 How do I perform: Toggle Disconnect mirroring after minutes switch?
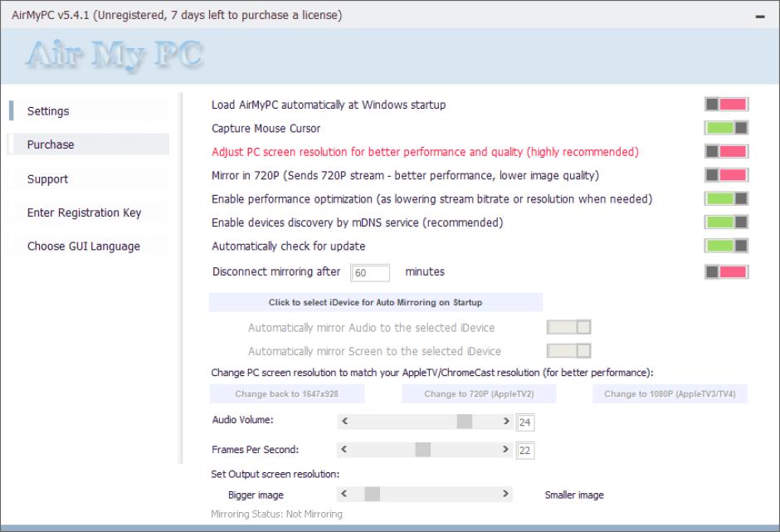726,271
